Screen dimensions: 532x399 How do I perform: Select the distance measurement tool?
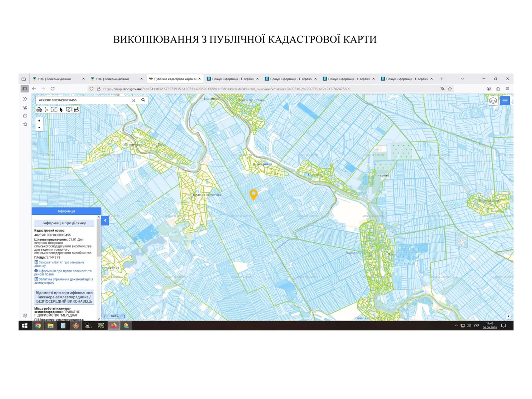[47, 110]
